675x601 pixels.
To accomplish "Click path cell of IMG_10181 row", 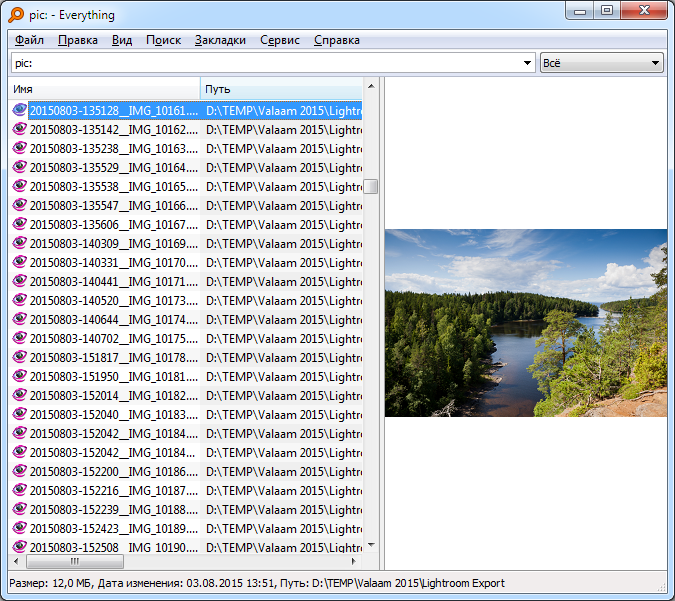I will pos(283,376).
